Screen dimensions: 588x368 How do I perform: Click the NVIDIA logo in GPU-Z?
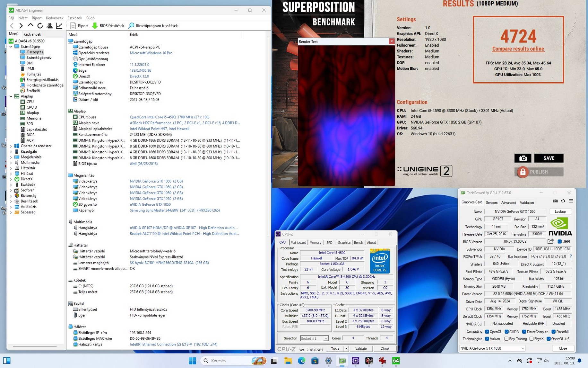coord(560,227)
